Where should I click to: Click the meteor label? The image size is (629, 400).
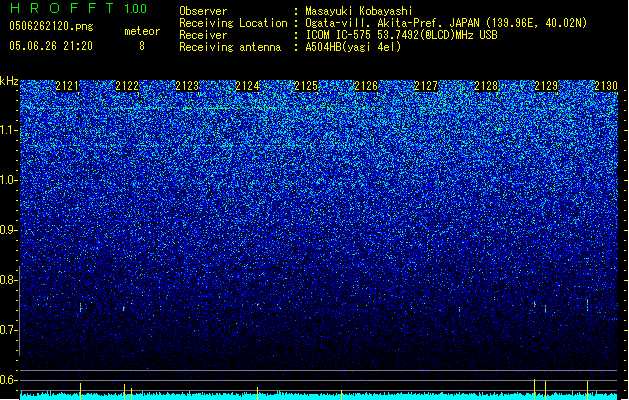click(x=142, y=31)
